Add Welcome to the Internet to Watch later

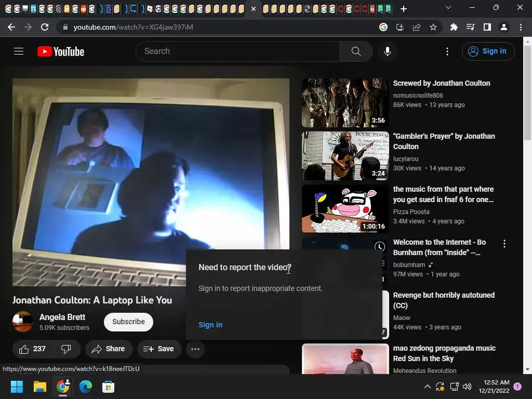pos(380,246)
